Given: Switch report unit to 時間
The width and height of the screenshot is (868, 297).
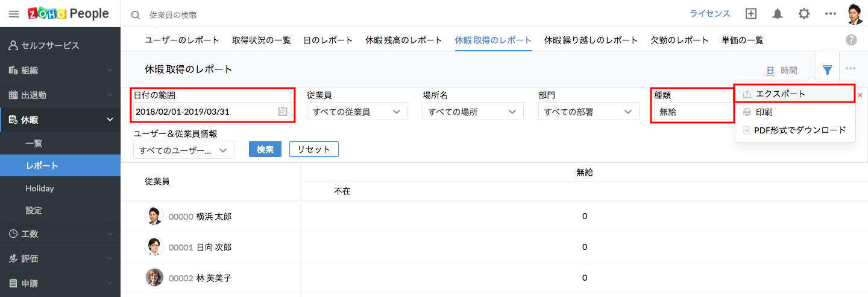Looking at the screenshot, I should tap(788, 70).
